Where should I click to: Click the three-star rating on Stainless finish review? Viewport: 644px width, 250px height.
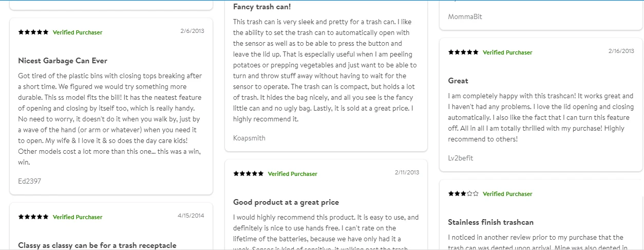[463, 193]
